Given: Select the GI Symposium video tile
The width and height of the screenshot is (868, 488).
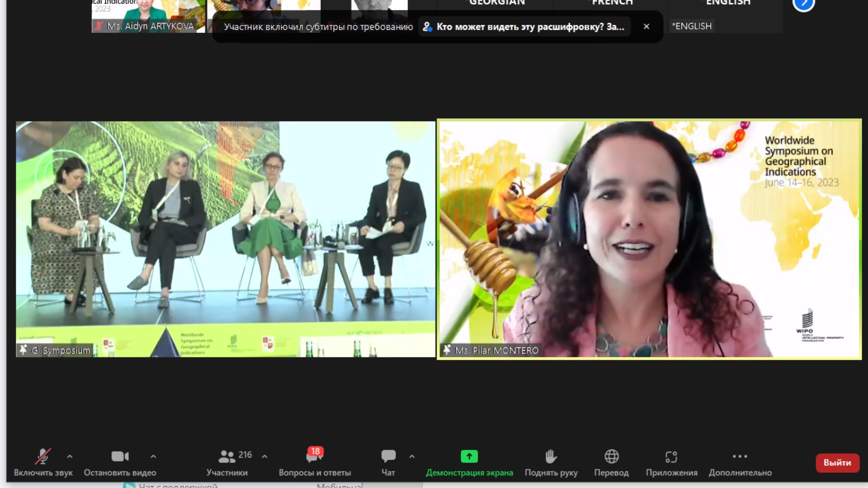Looking at the screenshot, I should pyautogui.click(x=225, y=239).
